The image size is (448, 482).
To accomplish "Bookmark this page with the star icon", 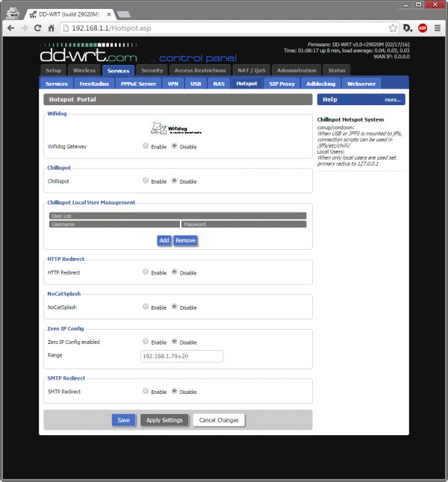I will pyautogui.click(x=390, y=28).
